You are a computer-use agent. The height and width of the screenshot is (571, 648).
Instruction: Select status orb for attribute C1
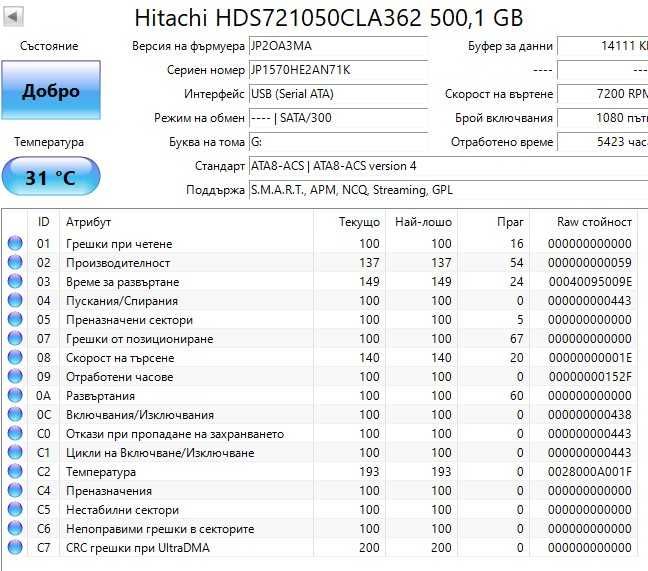point(15,452)
